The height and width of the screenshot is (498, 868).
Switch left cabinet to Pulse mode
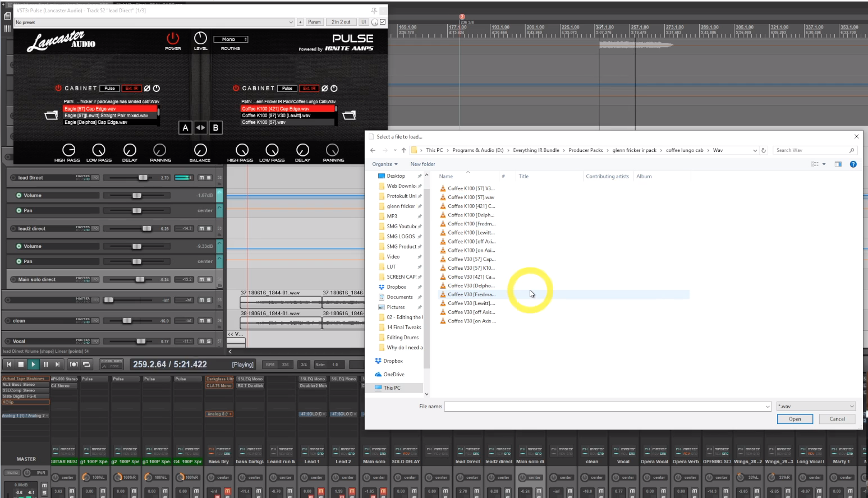110,89
